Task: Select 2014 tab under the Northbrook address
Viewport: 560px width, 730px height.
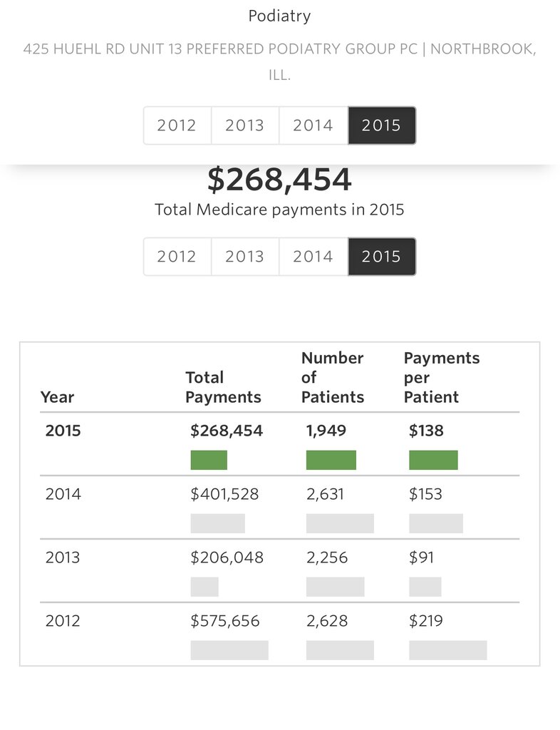Action: pos(313,125)
